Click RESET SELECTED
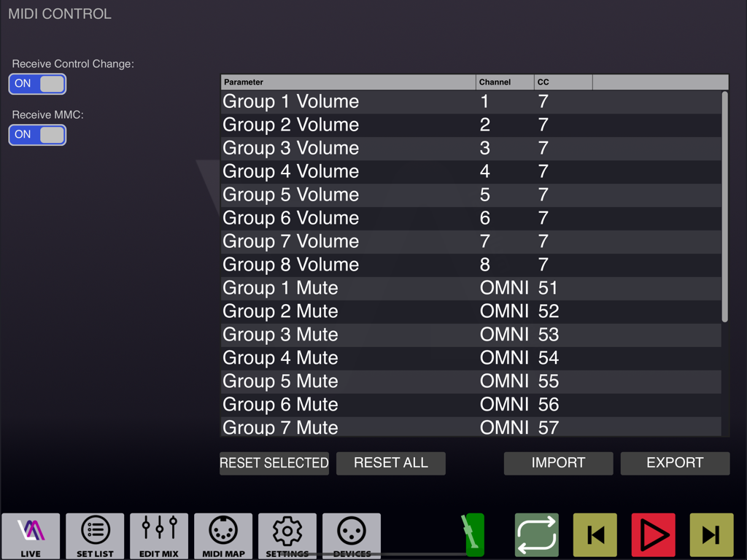Image resolution: width=747 pixels, height=560 pixels. tap(274, 463)
